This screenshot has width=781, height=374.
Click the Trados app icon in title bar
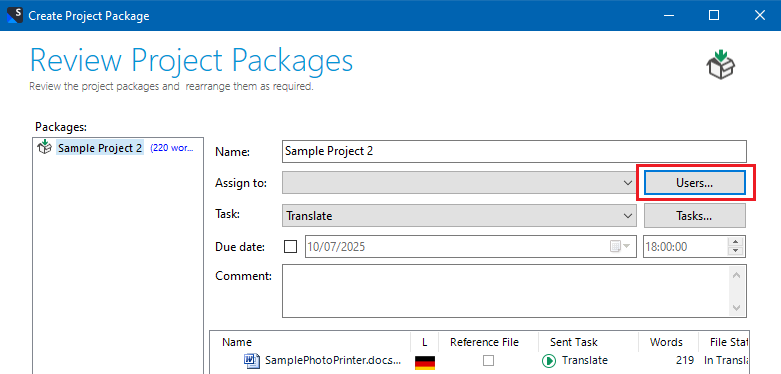(15, 15)
